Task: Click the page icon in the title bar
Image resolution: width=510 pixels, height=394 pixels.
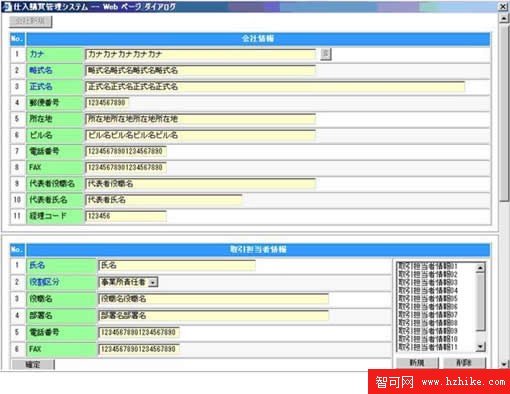Action: point(7,6)
